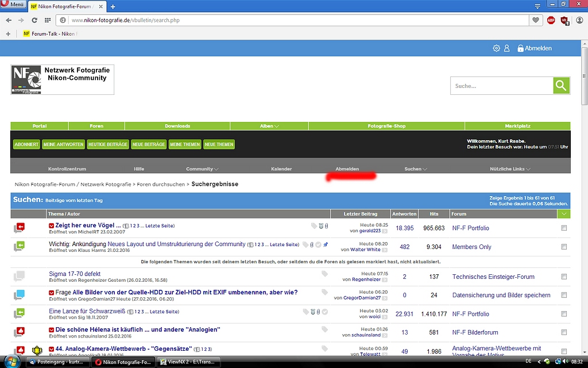Click the browser back arrow

click(x=9, y=20)
